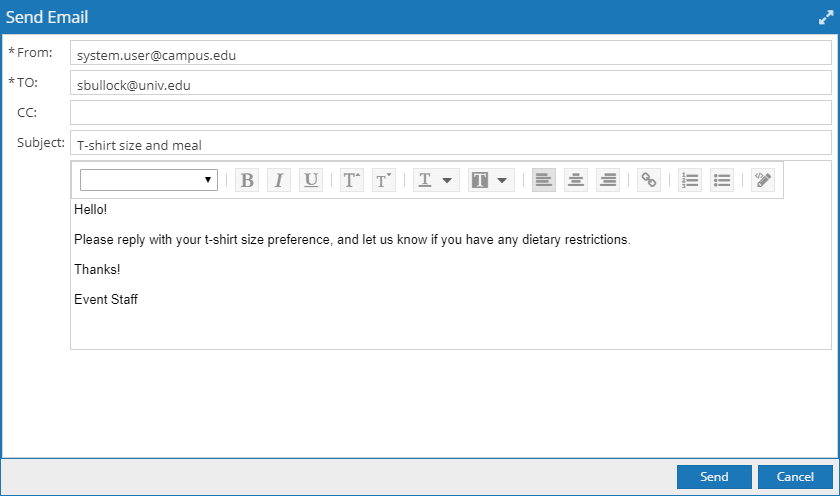Open the text background color picker
Image resolution: width=840 pixels, height=496 pixels.
[x=491, y=180]
